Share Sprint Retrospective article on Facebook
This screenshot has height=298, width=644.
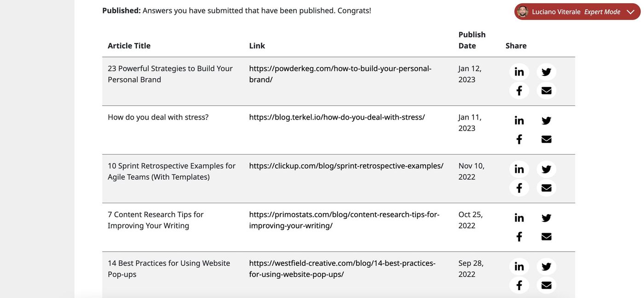(x=519, y=188)
